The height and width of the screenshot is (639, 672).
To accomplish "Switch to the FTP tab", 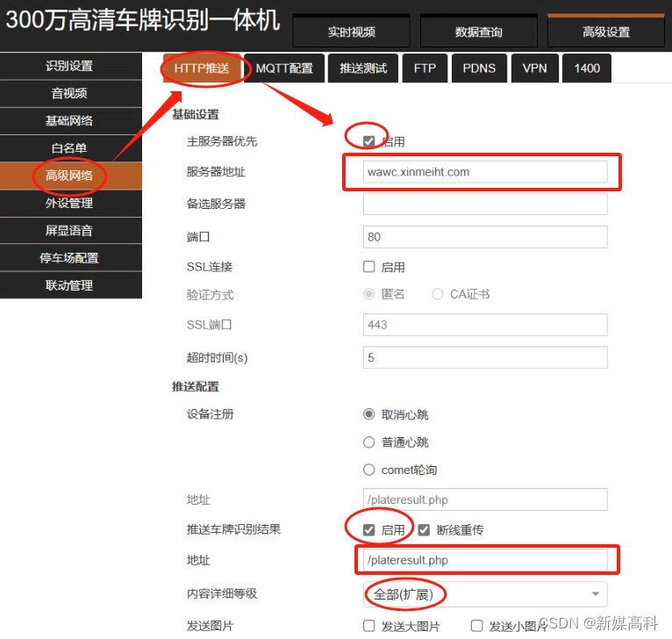I will [425, 68].
